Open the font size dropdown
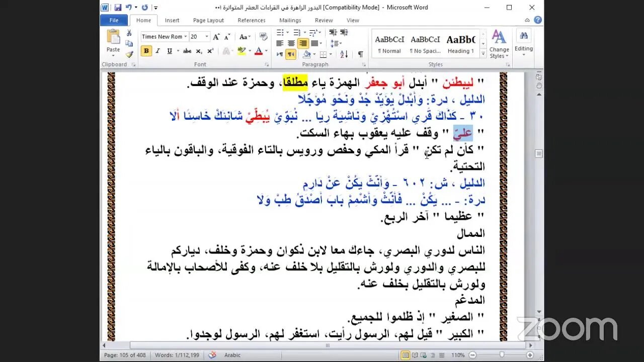This screenshot has width=644, height=362. pyautogui.click(x=207, y=37)
